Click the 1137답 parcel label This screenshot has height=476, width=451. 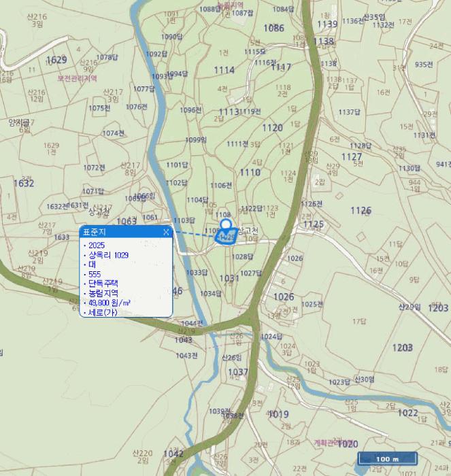(350, 112)
